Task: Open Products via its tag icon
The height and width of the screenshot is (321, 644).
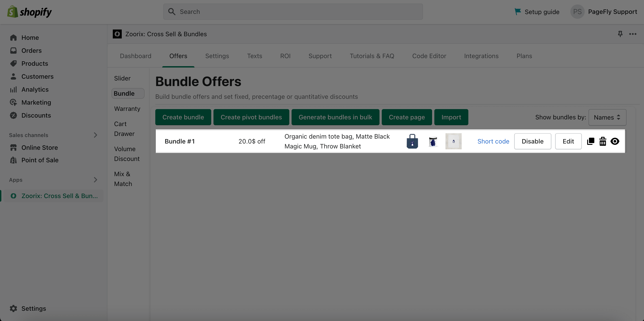Action: (13, 63)
